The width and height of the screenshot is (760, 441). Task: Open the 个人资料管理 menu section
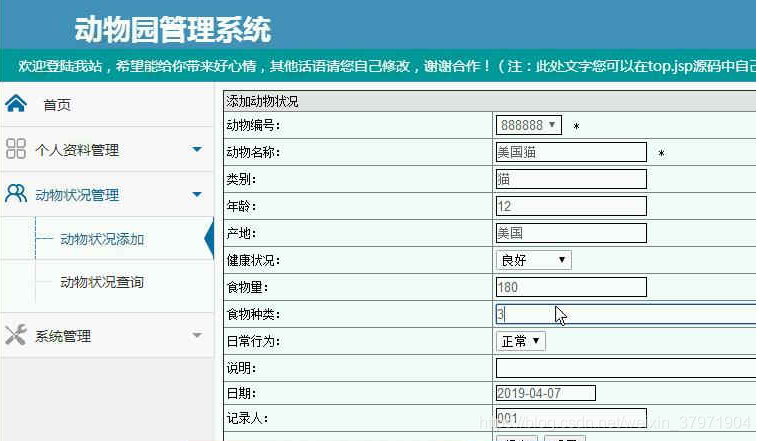[77, 150]
